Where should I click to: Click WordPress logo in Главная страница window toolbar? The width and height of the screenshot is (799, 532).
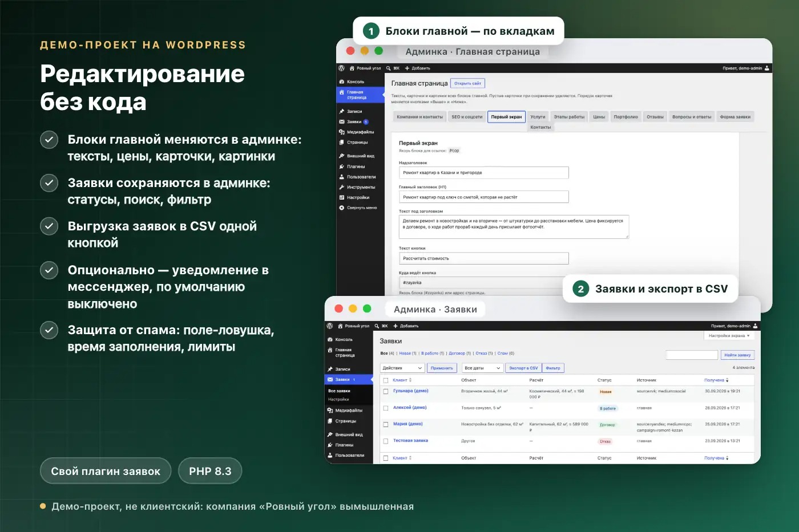click(x=341, y=68)
